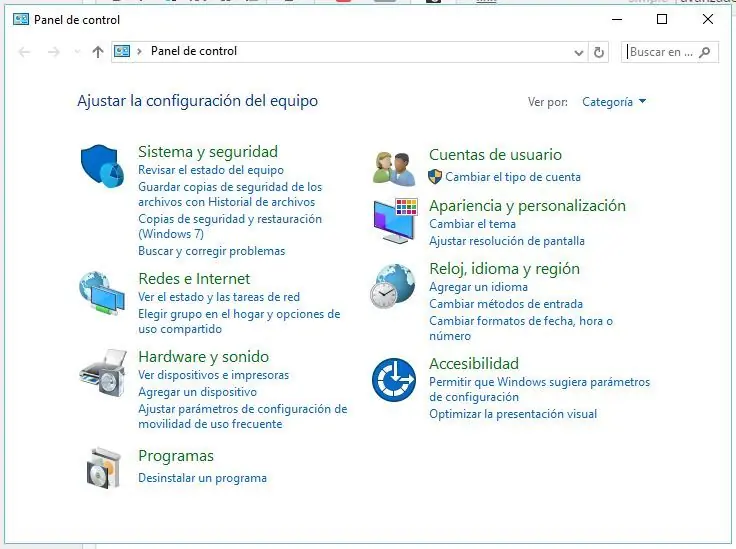Open the Sistema y seguridad heading

(x=208, y=152)
